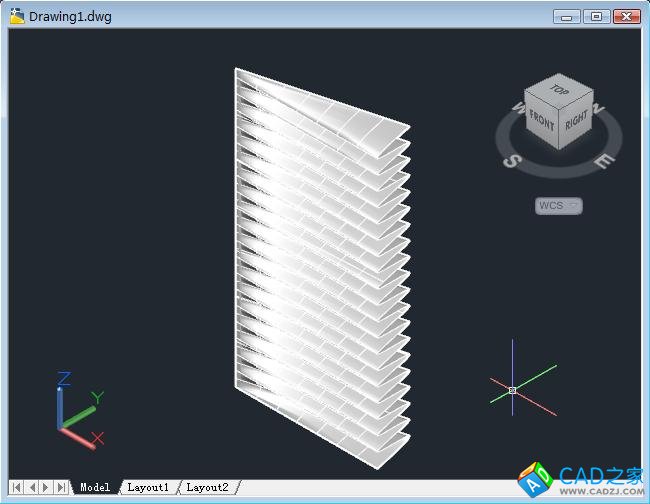Switch to the Model tab

coord(95,487)
